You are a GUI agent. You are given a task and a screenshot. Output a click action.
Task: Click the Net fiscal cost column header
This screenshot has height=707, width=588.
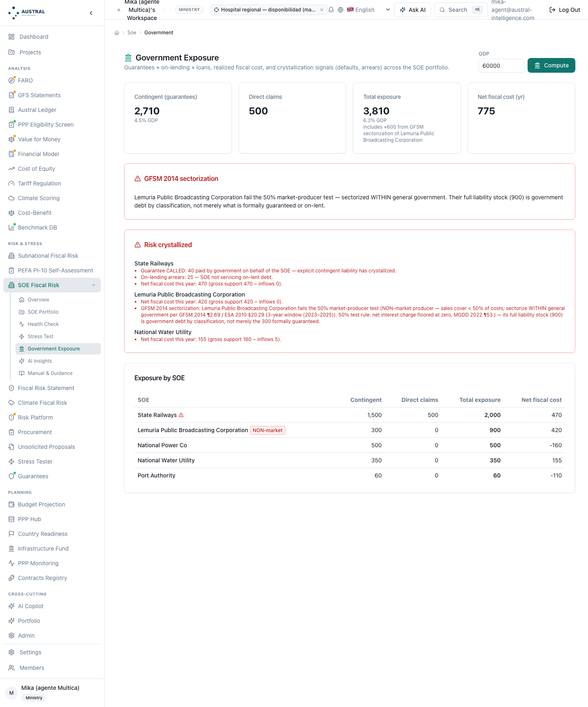541,400
